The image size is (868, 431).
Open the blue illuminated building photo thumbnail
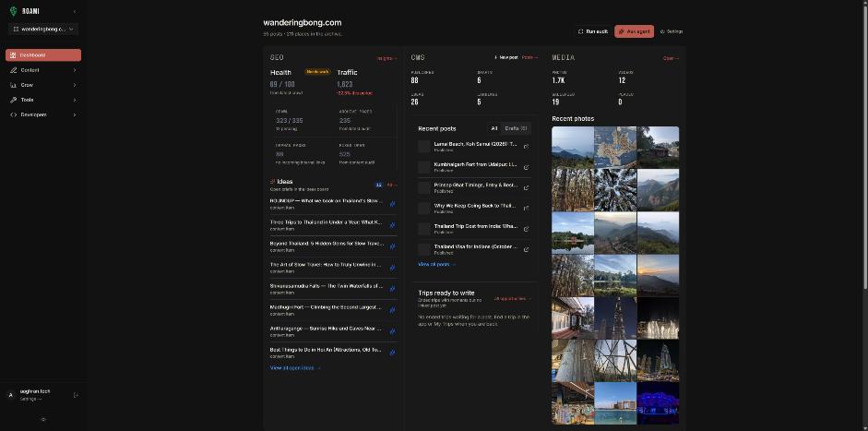[x=658, y=403]
